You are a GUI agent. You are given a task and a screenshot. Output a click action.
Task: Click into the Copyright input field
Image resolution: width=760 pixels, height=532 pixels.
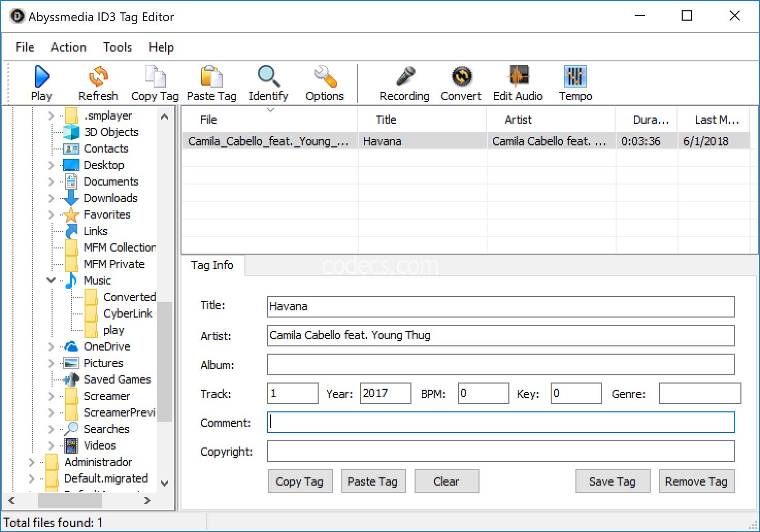(501, 451)
